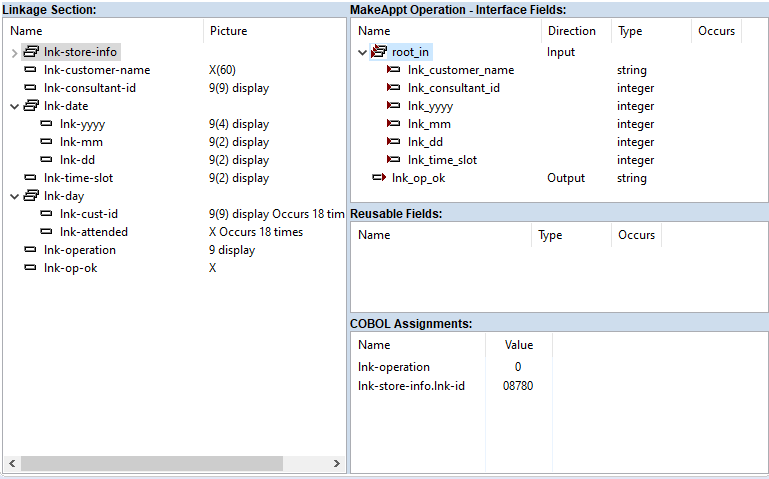
Task: Select the lnk-operation row in COBOL Assignments
Action: [394, 367]
